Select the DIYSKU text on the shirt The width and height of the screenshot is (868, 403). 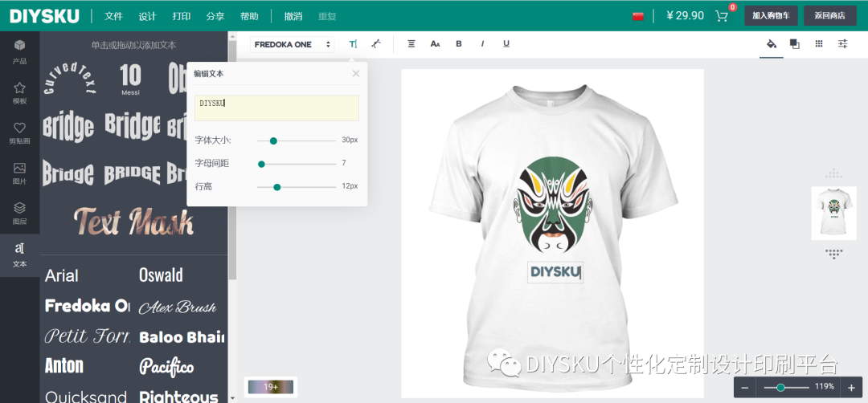pos(555,271)
